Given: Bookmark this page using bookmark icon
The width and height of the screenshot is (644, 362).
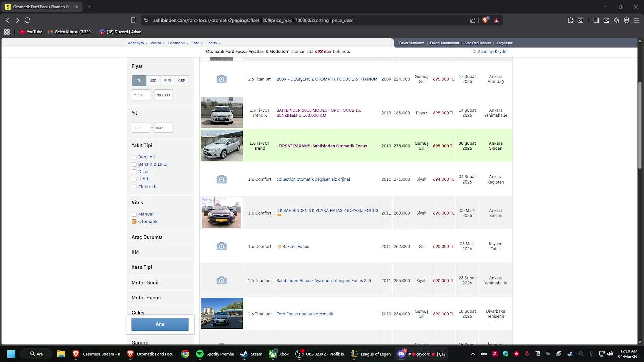Looking at the screenshot, I should tap(133, 20).
